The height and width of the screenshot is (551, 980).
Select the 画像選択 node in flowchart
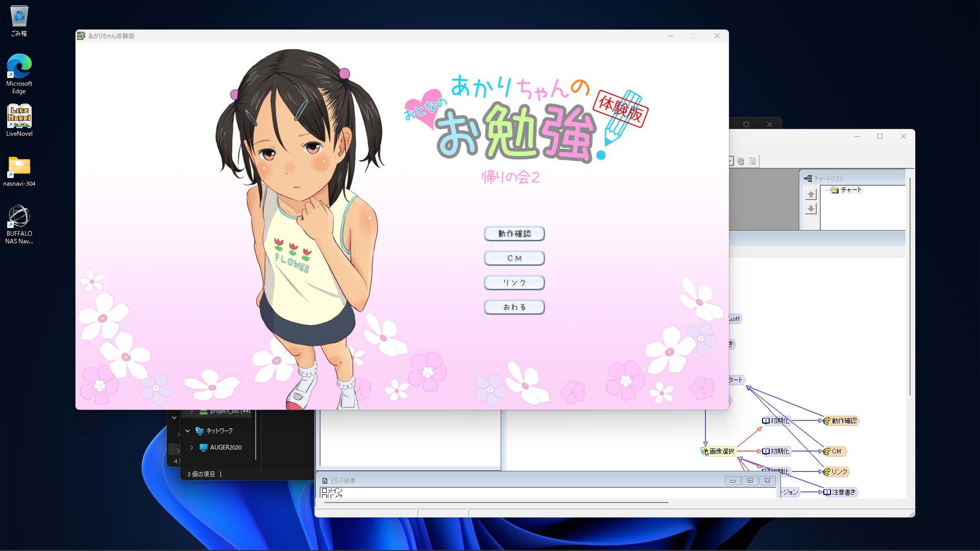(718, 452)
